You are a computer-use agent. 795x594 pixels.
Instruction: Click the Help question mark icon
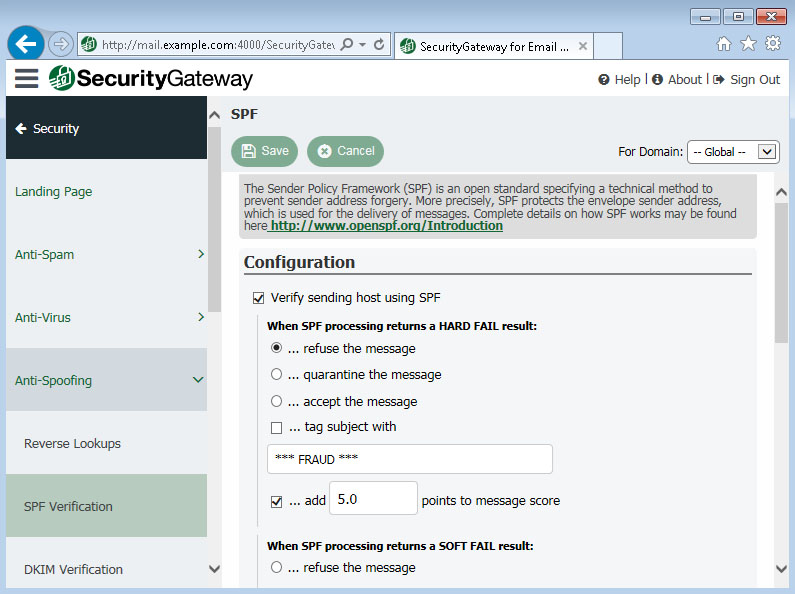click(603, 80)
